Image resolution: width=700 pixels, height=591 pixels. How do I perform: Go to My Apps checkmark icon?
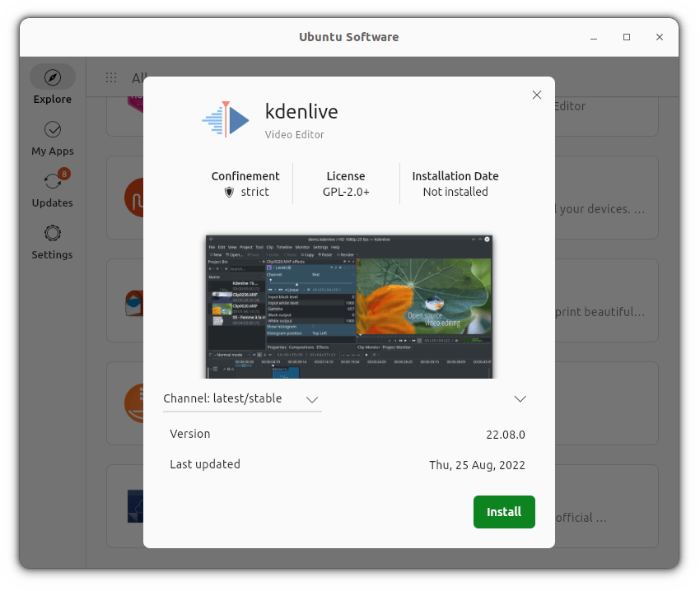coord(53,130)
